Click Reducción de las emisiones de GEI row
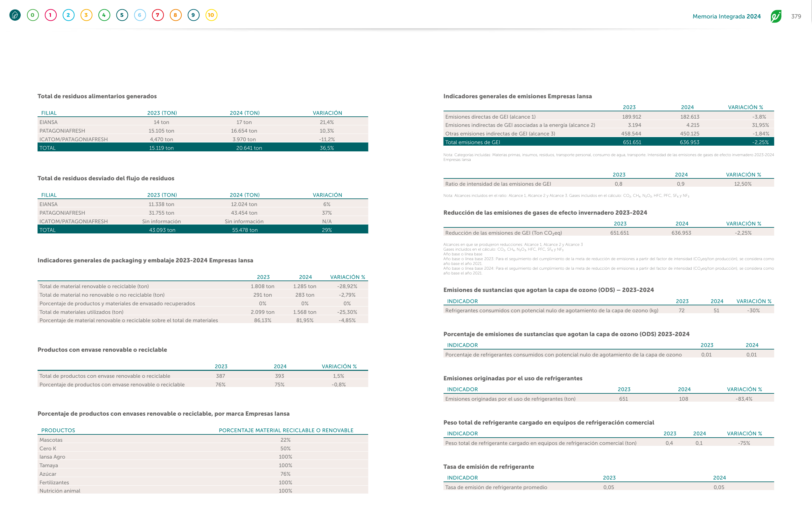 tap(608, 233)
